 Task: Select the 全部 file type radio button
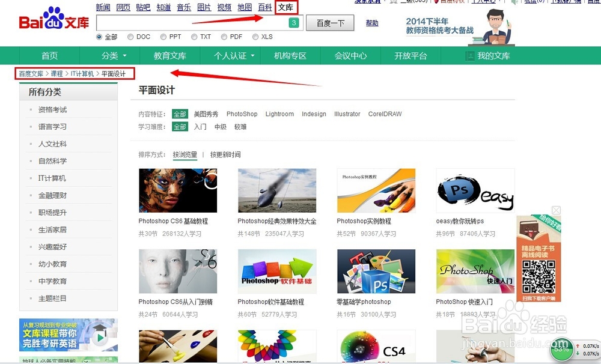[x=99, y=37]
